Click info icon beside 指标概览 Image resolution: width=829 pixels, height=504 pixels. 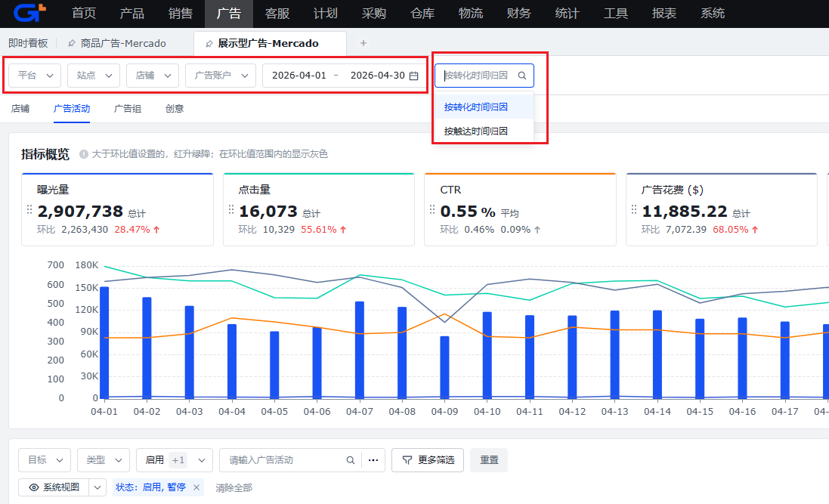tap(84, 154)
